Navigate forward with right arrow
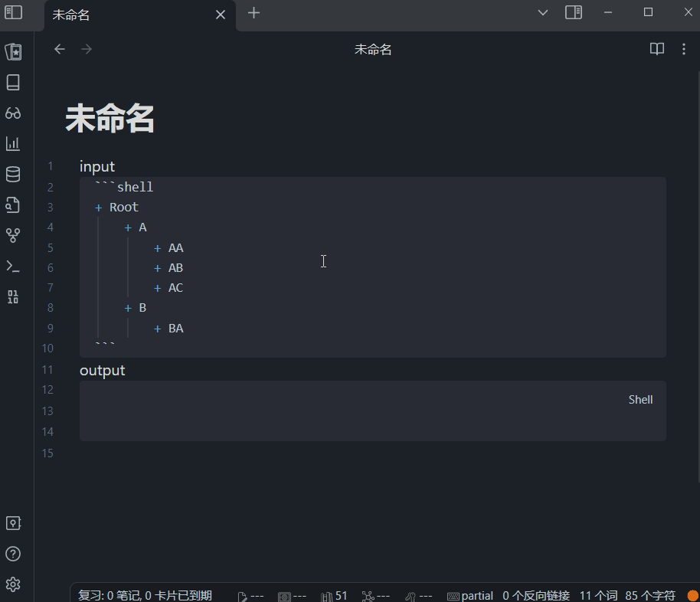 pos(87,49)
